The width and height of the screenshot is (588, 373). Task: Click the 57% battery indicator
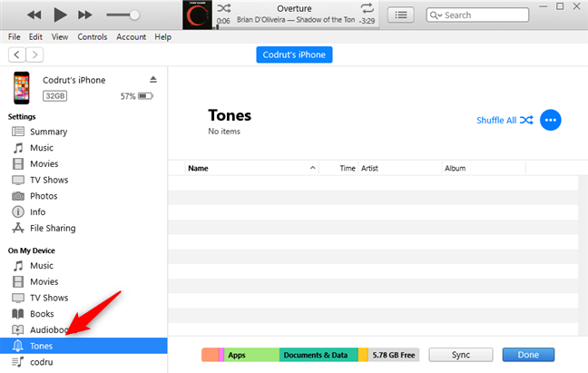tap(136, 96)
